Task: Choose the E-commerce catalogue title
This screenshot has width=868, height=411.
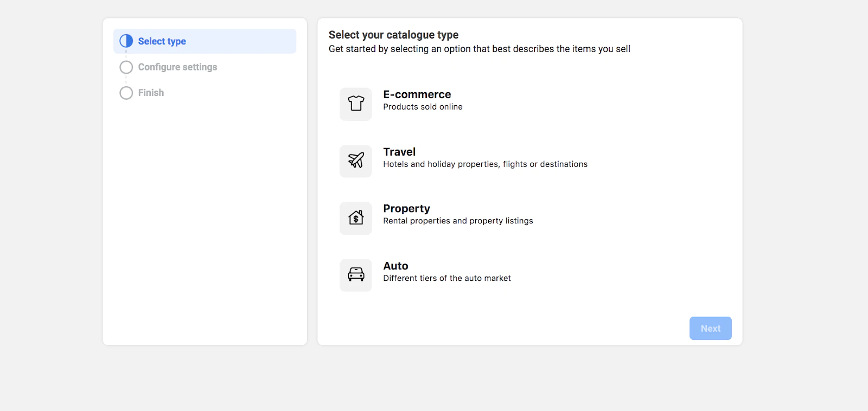Action: 417,94
